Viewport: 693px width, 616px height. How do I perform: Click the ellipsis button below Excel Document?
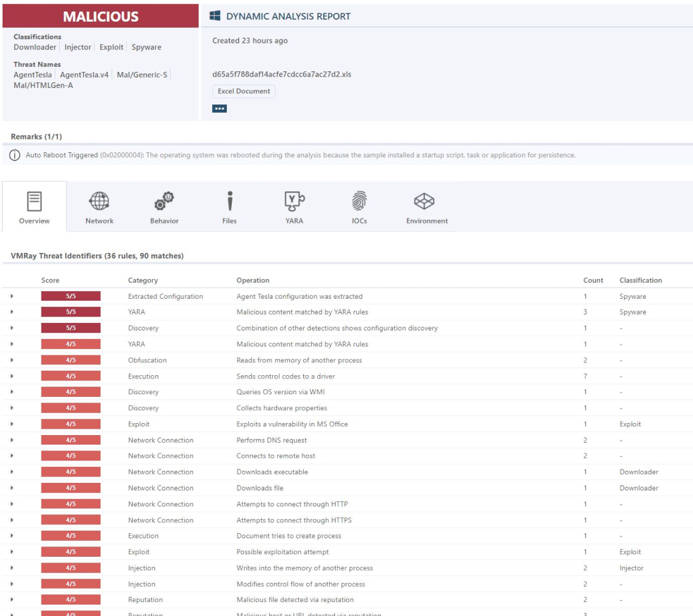[219, 109]
